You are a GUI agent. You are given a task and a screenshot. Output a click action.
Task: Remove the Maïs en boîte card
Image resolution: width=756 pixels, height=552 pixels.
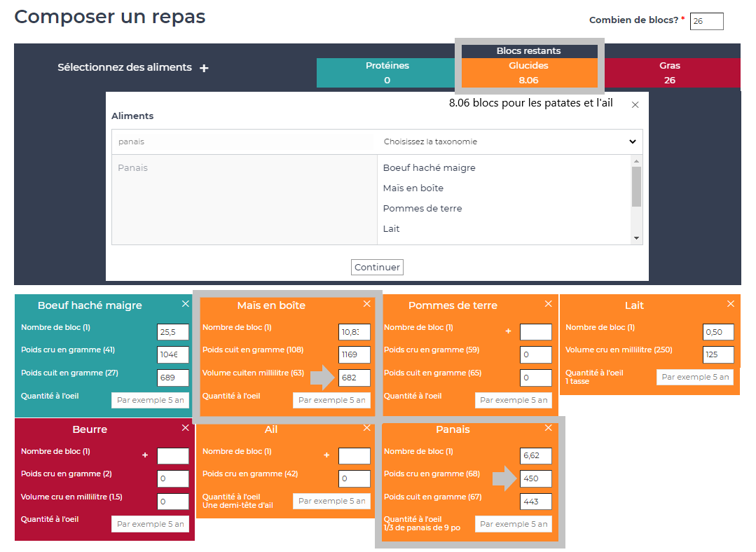pos(366,304)
